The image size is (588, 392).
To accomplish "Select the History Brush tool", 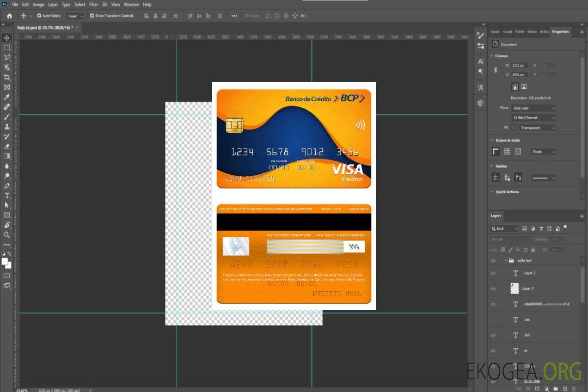I will 7,137.
